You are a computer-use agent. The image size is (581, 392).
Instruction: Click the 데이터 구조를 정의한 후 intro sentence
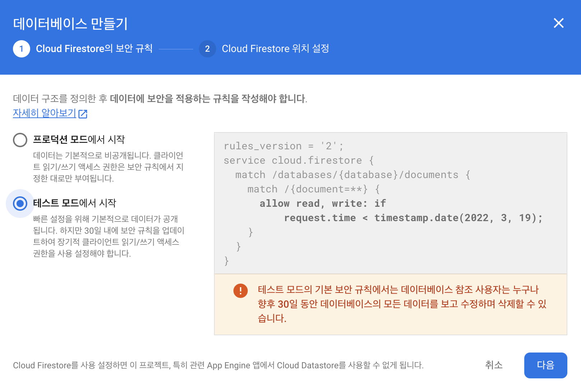click(x=160, y=99)
